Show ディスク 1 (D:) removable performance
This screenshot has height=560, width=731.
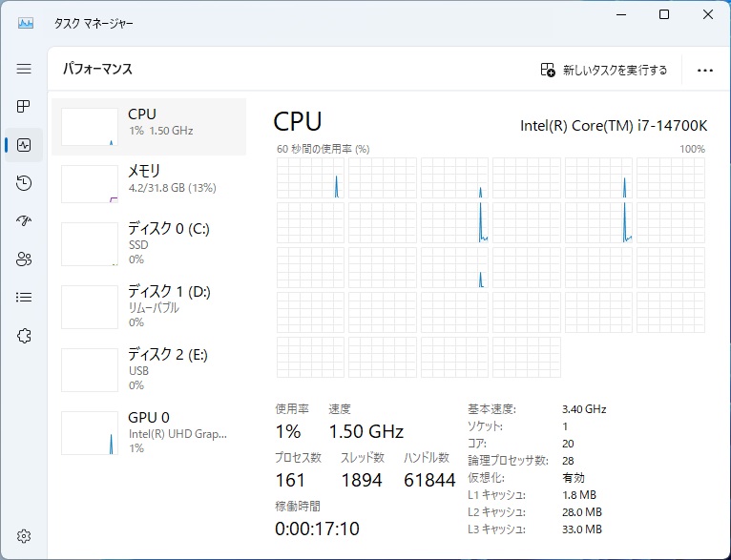click(148, 307)
